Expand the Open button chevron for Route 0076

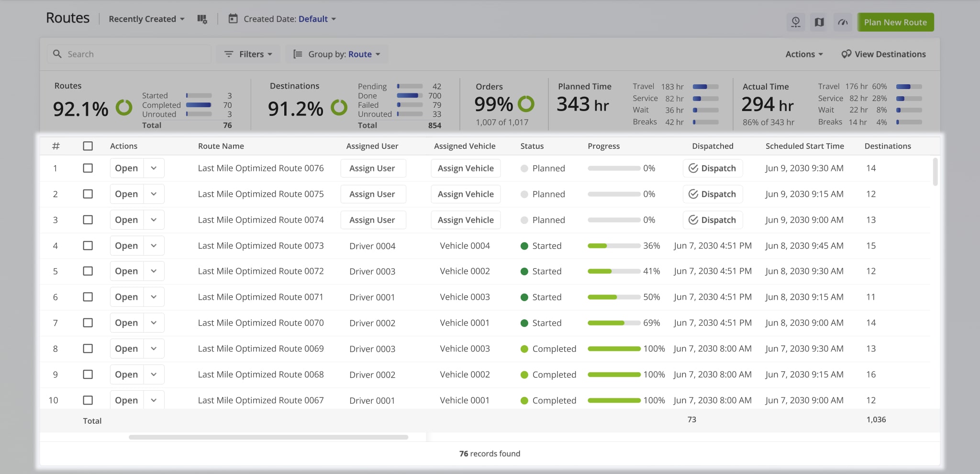click(154, 168)
